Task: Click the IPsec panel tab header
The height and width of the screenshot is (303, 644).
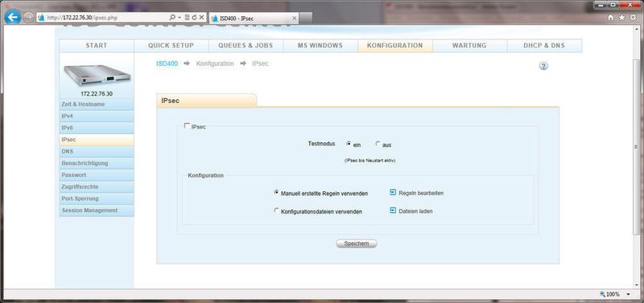Action: (207, 100)
